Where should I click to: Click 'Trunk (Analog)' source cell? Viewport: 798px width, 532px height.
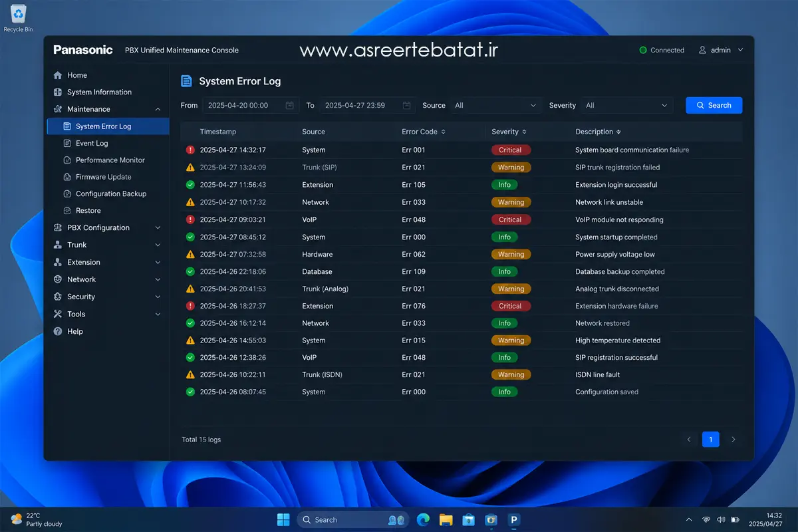tap(325, 289)
